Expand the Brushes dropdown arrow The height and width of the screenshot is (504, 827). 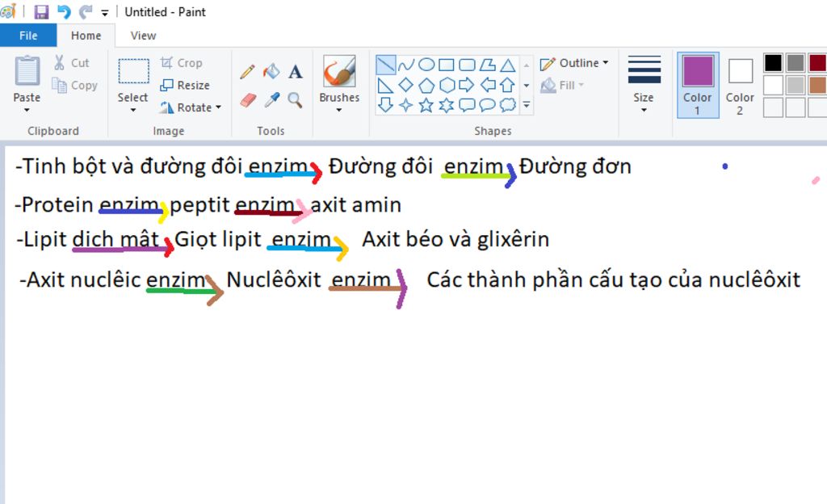coord(339,110)
